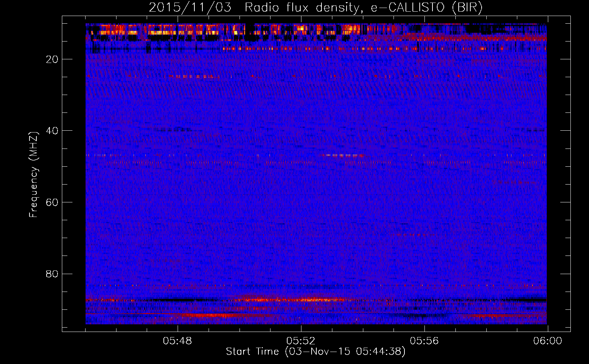Click the '80' frequency tick label

[x=52, y=274]
